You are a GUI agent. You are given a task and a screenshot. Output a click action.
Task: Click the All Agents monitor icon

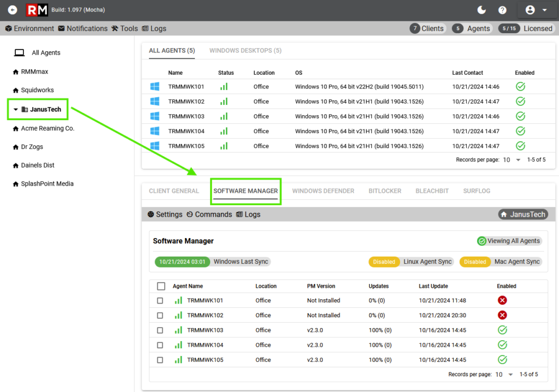click(19, 53)
